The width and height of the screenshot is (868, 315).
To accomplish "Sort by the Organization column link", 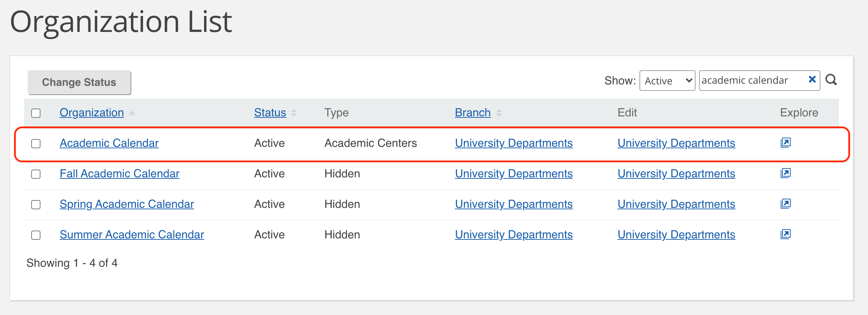I will click(x=92, y=112).
